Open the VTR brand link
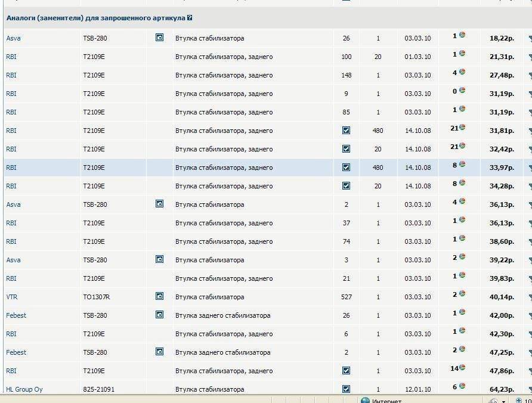Screen dimensions: 532x403 [12, 297]
